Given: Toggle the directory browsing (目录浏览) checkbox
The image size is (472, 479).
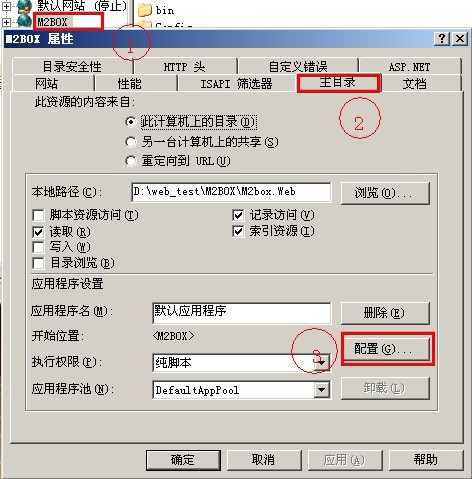Looking at the screenshot, I should [38, 263].
